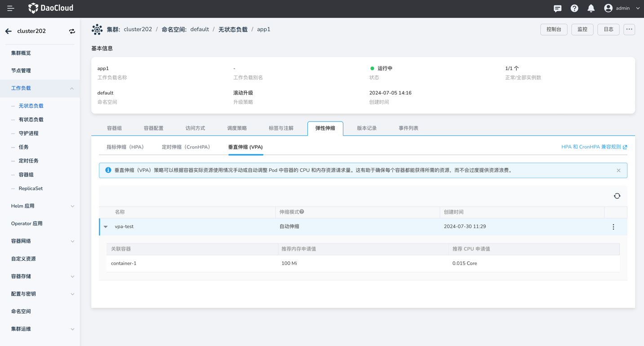Click the help question mark icon

click(574, 9)
